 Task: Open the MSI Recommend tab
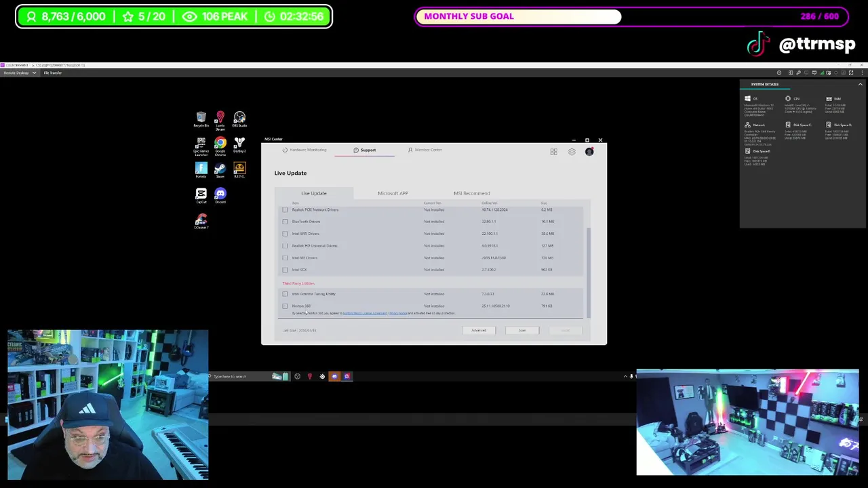[471, 193]
